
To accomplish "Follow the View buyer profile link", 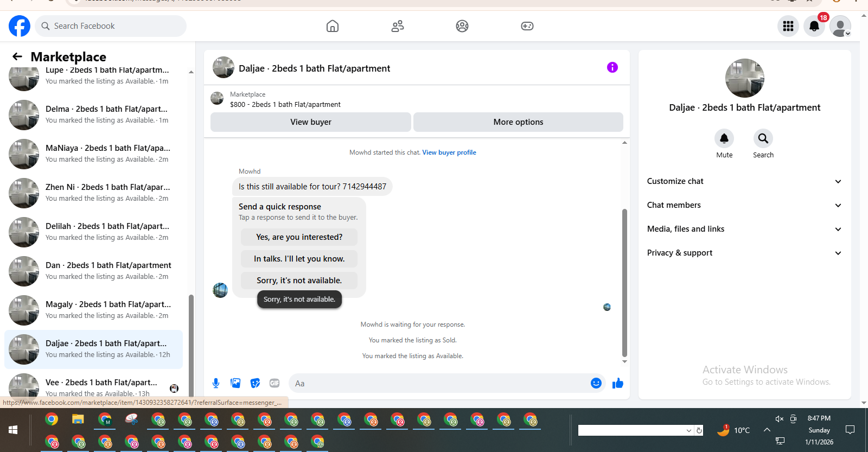I will coord(449,152).
